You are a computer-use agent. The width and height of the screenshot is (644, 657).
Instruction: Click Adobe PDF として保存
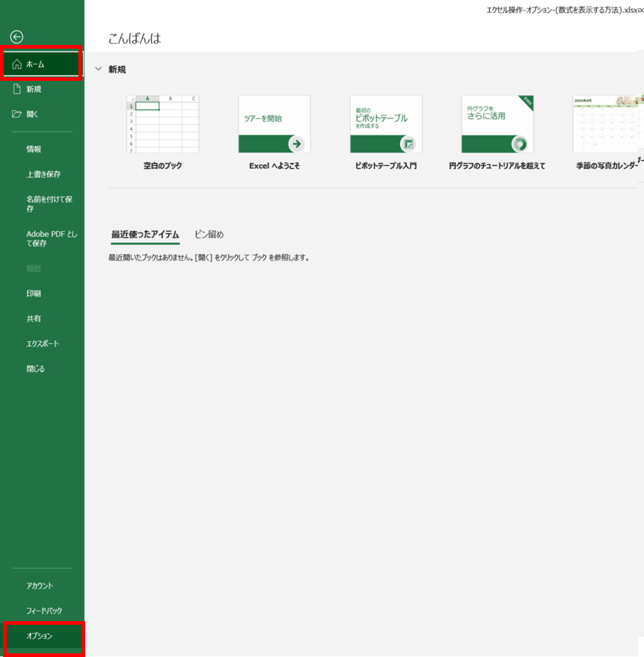[x=51, y=239]
